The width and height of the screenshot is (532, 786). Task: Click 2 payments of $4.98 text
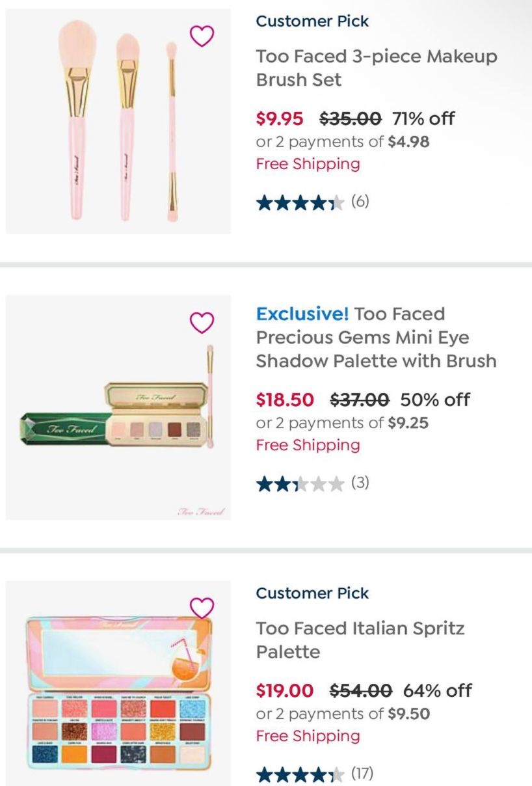[343, 141]
